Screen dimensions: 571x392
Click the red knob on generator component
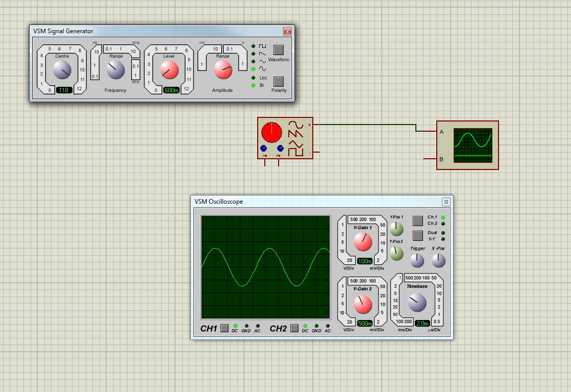pos(271,132)
